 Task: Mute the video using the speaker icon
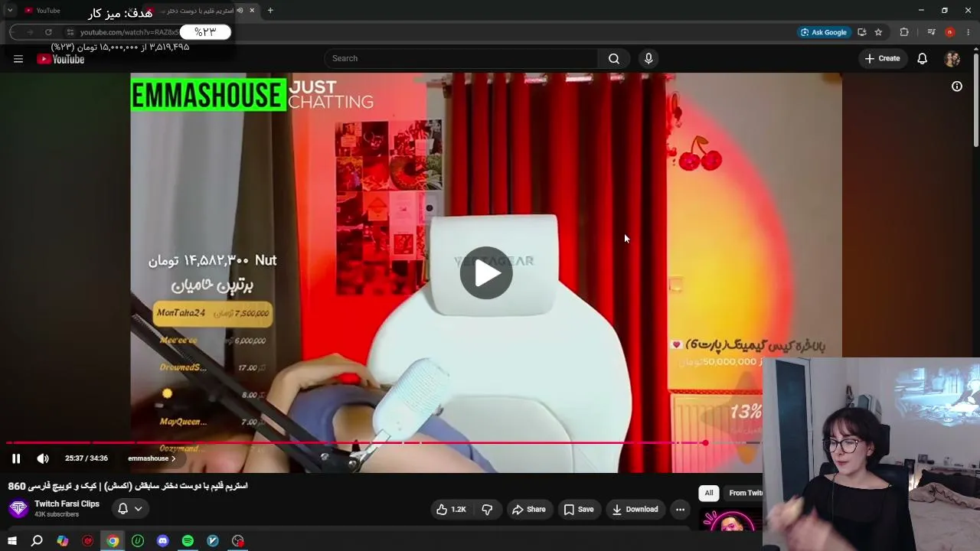43,458
